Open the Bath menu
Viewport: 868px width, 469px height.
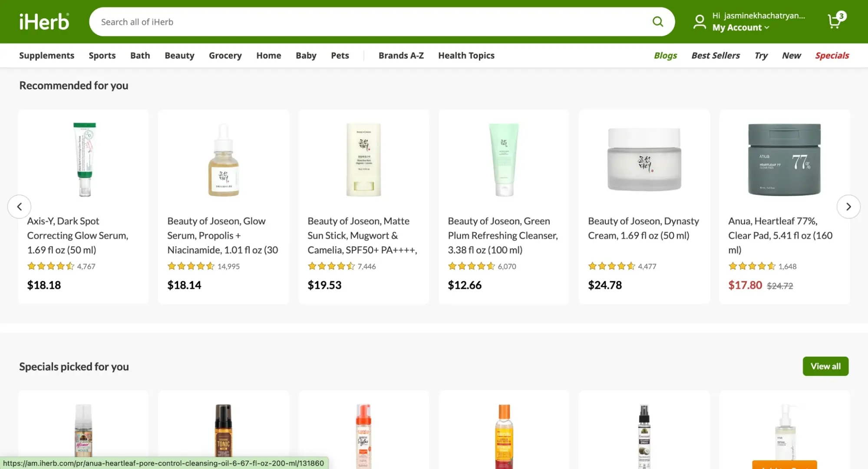(x=140, y=56)
